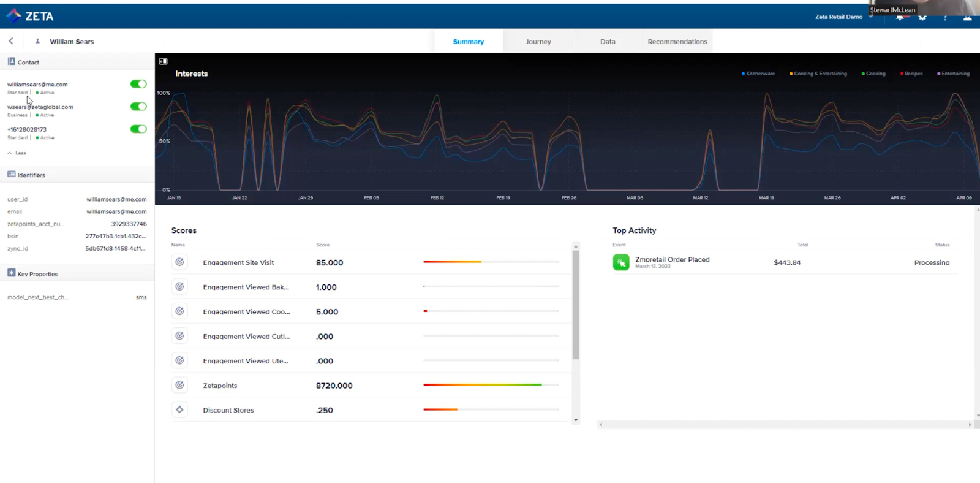
Task: Toggle Recipes series in chart legend
Action: point(911,74)
